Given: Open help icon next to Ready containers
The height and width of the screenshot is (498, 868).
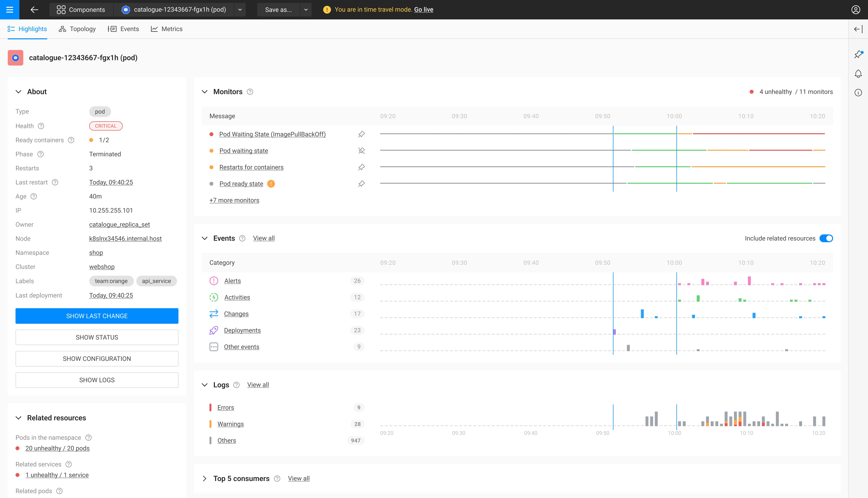Looking at the screenshot, I should pyautogui.click(x=71, y=140).
